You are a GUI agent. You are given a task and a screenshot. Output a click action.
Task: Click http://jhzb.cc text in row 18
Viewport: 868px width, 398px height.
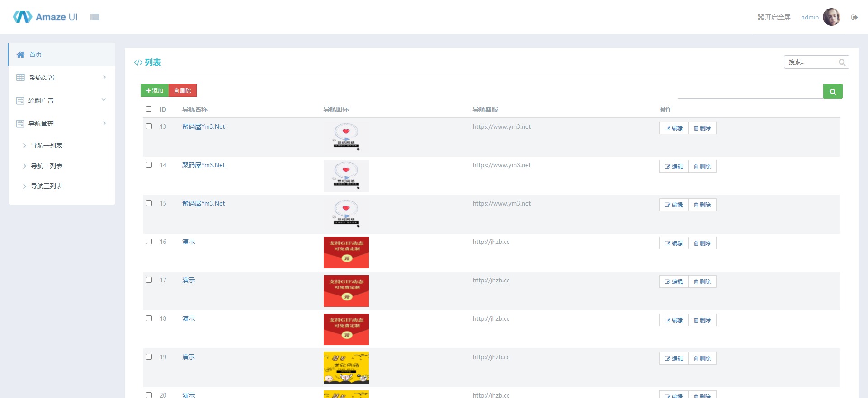(491, 318)
